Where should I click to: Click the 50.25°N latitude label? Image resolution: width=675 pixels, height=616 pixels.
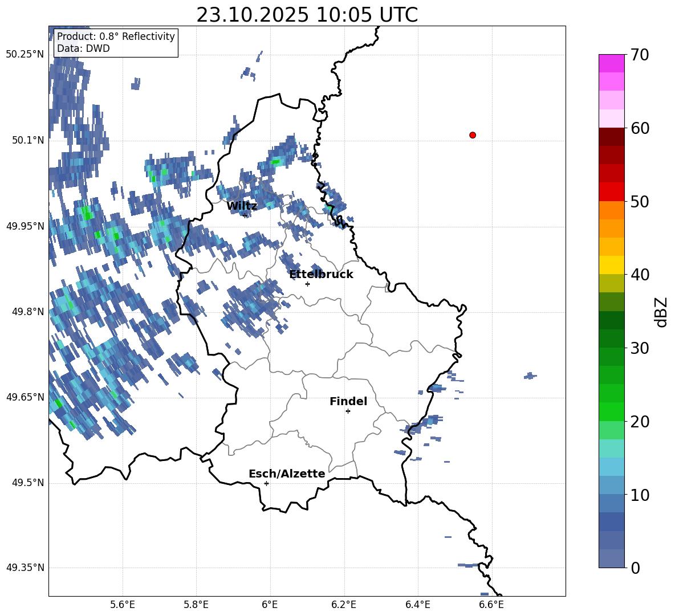[x=25, y=55]
